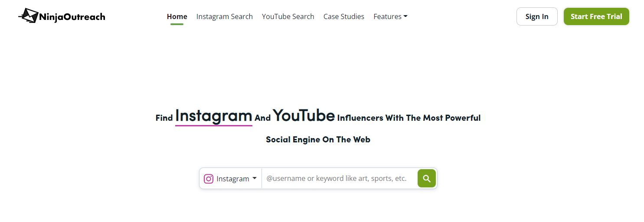The width and height of the screenshot is (644, 222).
Task: Open the Instagram platform dropdown
Action: (230, 179)
